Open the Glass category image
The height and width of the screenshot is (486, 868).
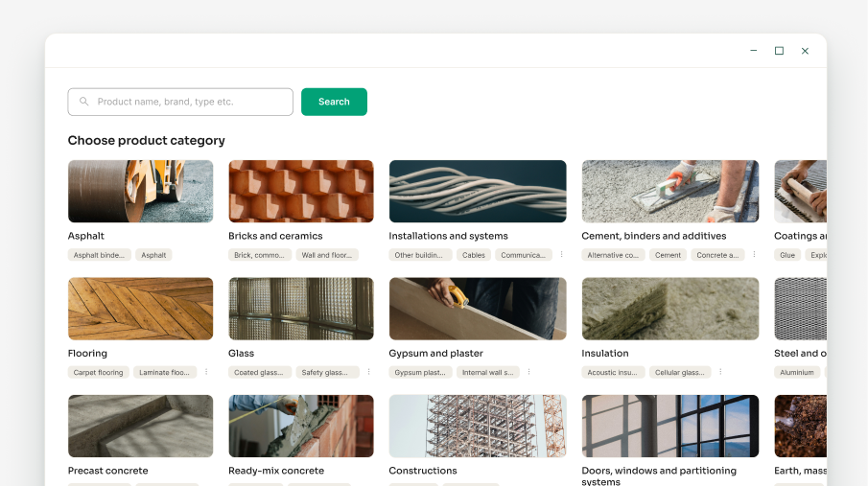tap(301, 309)
